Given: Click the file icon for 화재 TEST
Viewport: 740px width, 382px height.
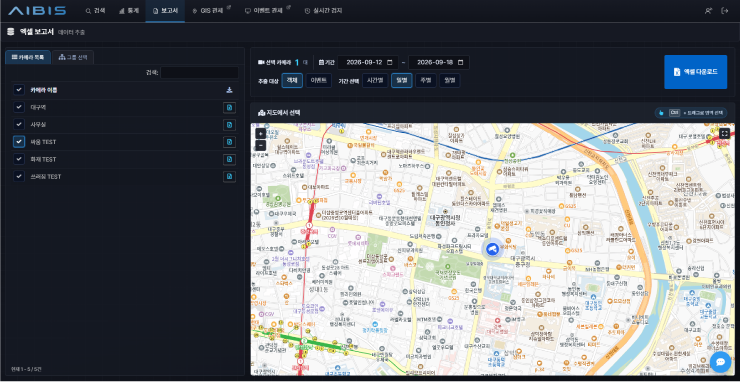Looking at the screenshot, I should click(229, 159).
